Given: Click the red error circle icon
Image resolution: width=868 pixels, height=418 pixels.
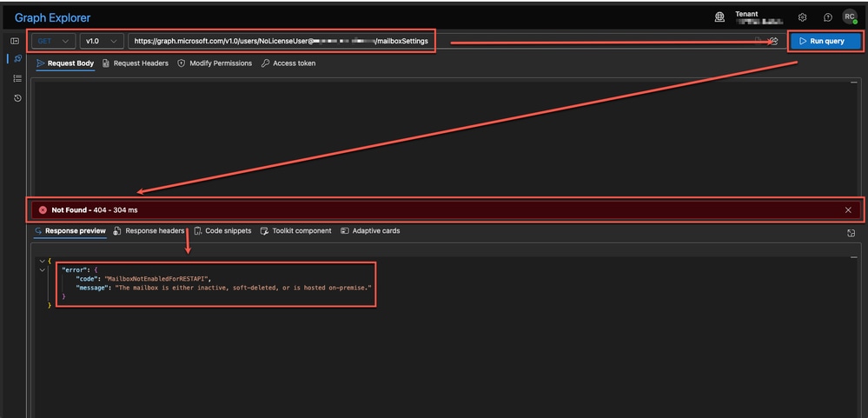Looking at the screenshot, I should coord(43,209).
